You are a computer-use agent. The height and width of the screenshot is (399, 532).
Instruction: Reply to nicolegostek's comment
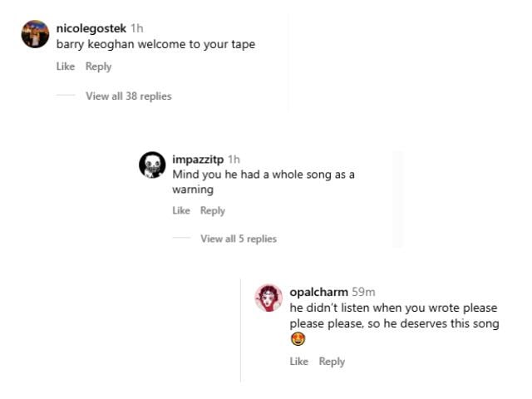[x=98, y=66]
